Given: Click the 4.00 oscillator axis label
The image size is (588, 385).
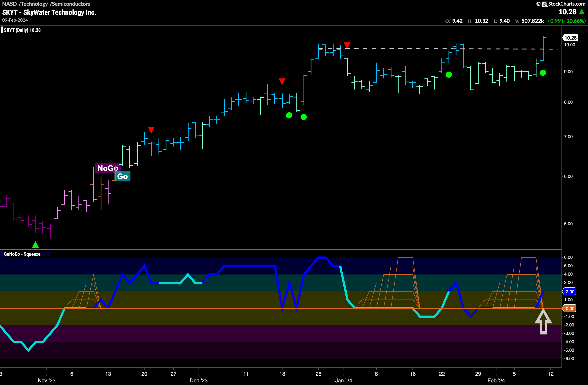Looking at the screenshot, I should click(568, 274).
